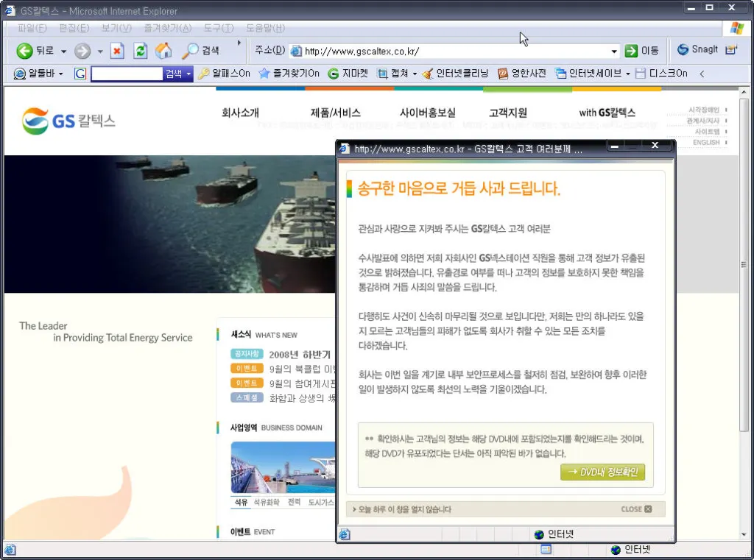Expand the 알툴바 toolbar menu
Screen dimensions: 754x560
[x=60, y=74]
